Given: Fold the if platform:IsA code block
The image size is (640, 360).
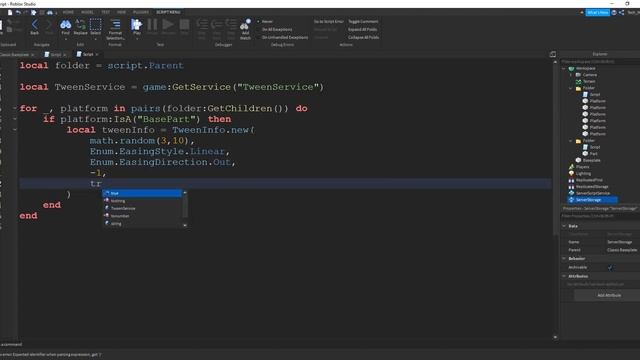Looking at the screenshot, I should (x=15, y=119).
